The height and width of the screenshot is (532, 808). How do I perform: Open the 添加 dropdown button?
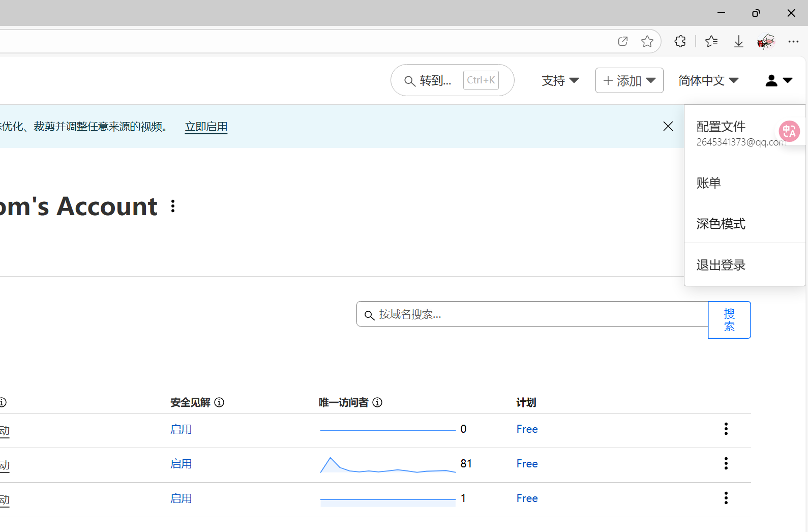click(x=629, y=80)
